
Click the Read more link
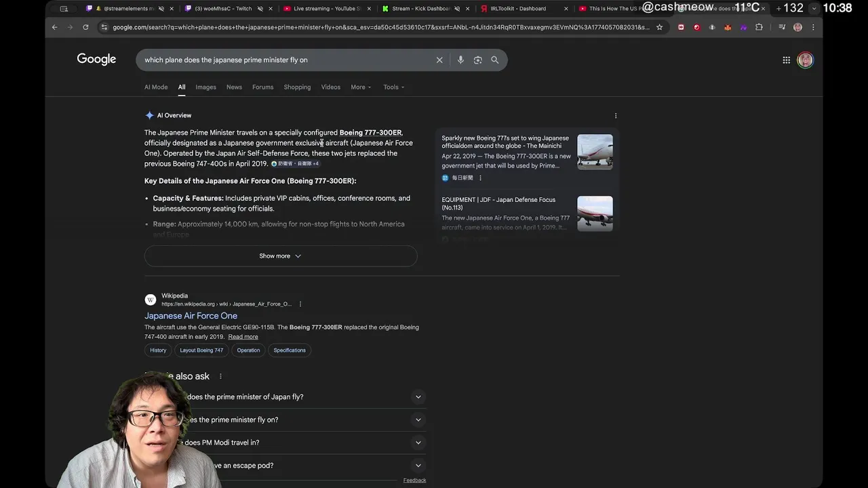243,337
